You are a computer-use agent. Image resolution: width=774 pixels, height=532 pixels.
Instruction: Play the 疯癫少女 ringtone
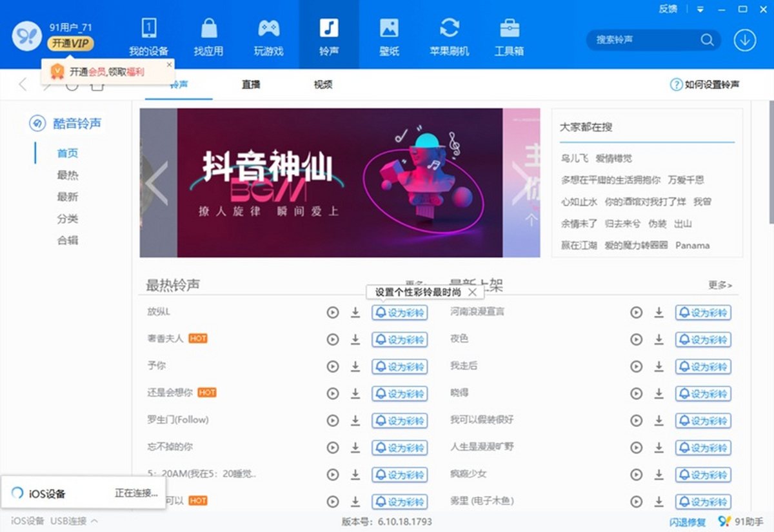[637, 475]
